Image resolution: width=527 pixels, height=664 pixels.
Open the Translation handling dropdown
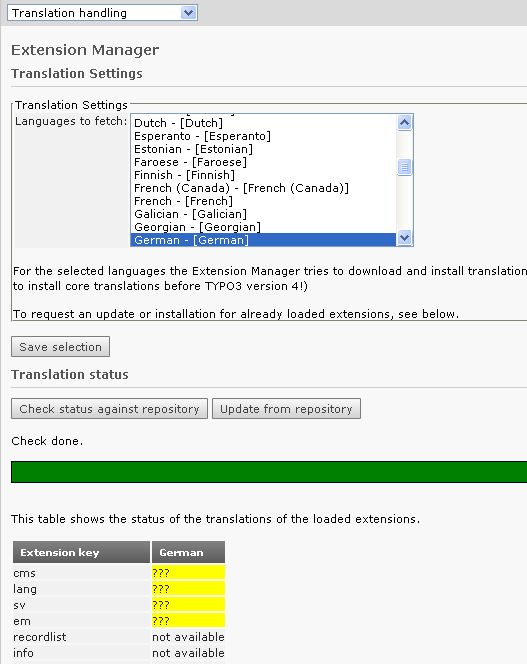102,13
